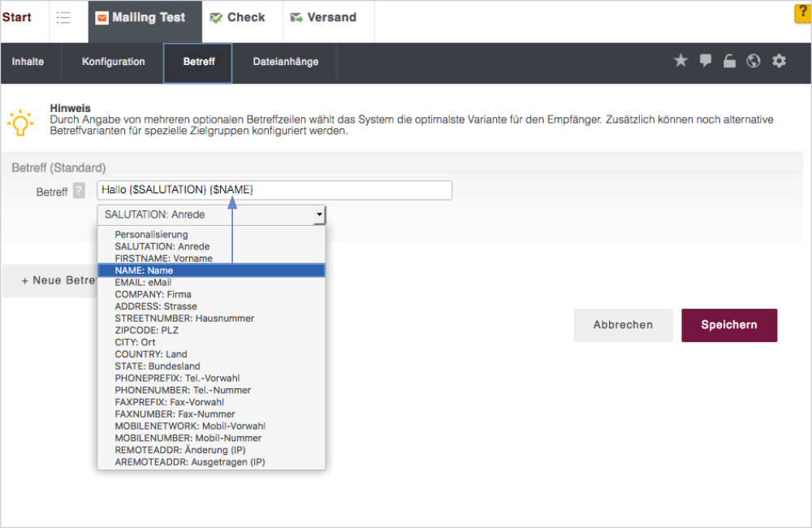Open the Dateianhänge tab
This screenshot has height=528, width=812.
285,62
